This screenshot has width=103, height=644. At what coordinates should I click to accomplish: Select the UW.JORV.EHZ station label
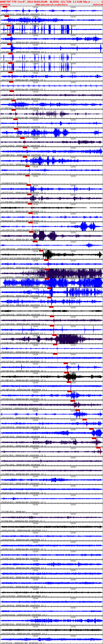pos(23,230)
